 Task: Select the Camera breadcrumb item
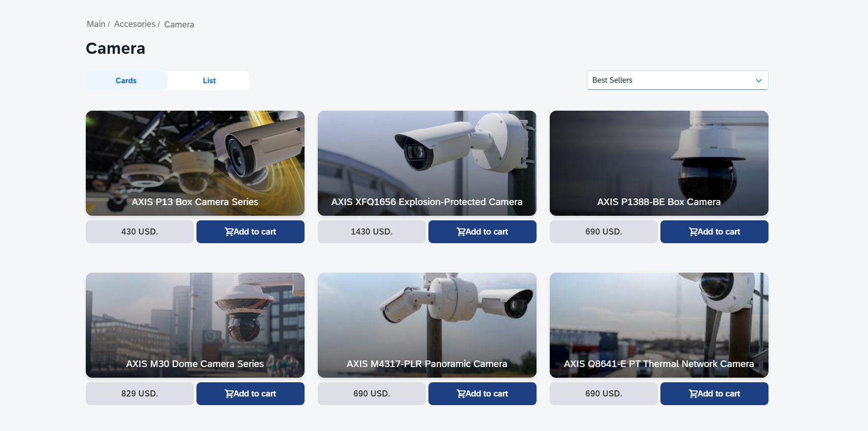tap(179, 24)
